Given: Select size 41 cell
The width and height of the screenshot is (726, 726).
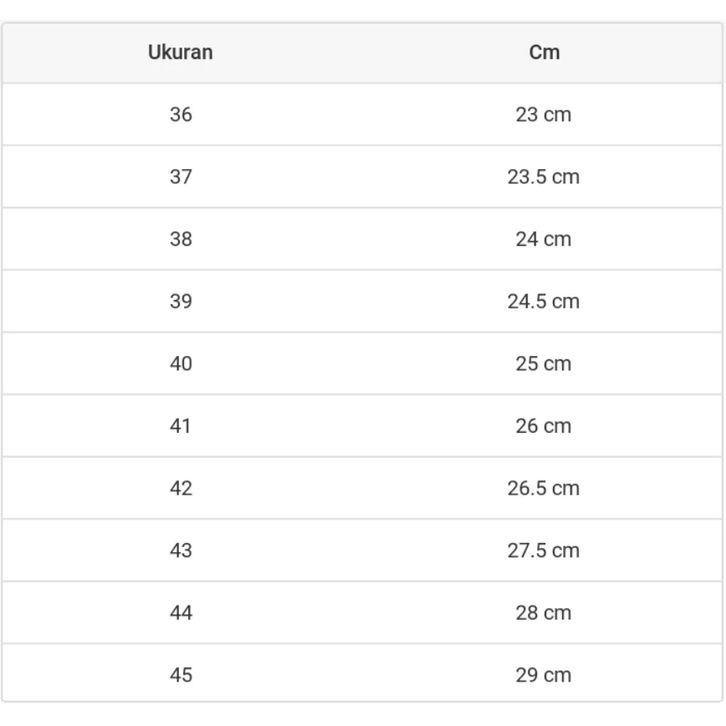Looking at the screenshot, I should 180,426.
